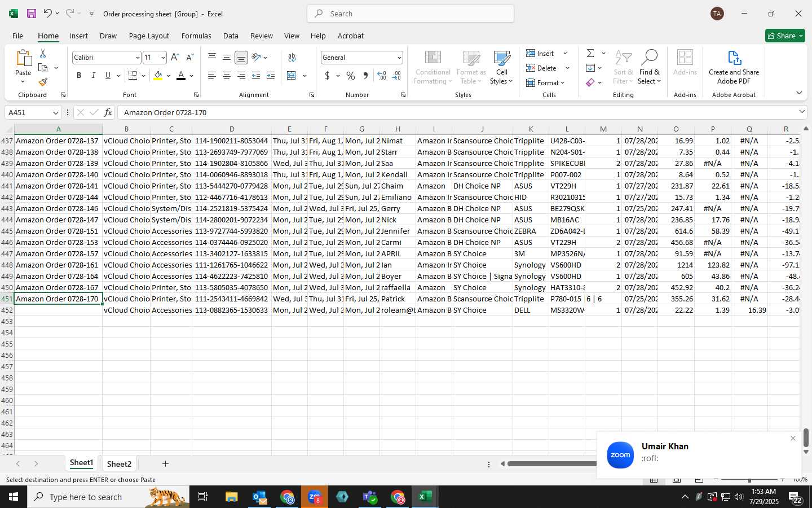Click the Search box in title bar

pos(411,14)
